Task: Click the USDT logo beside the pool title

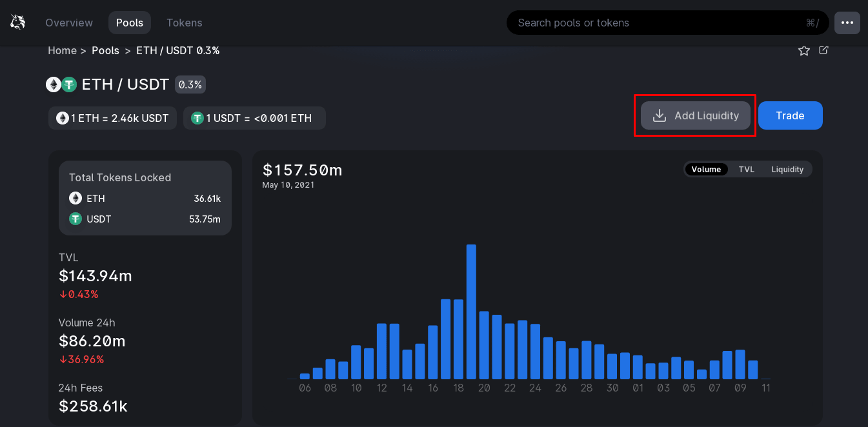Action: 70,84
